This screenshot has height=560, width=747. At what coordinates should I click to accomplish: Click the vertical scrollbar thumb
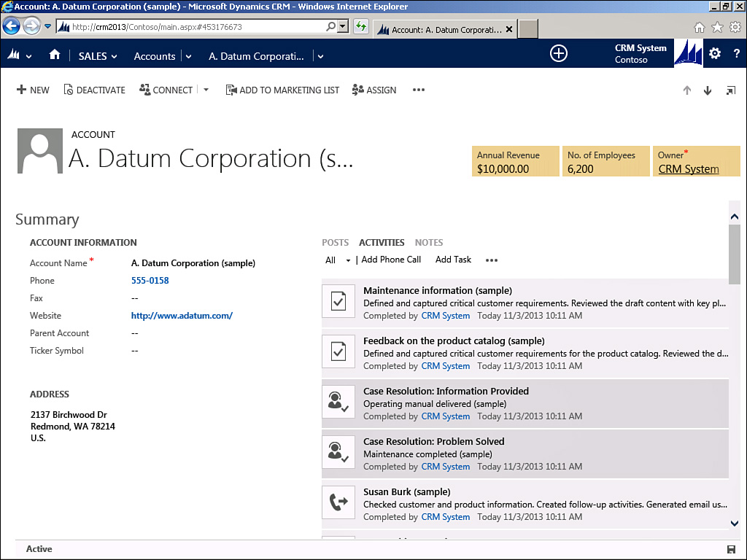734,254
